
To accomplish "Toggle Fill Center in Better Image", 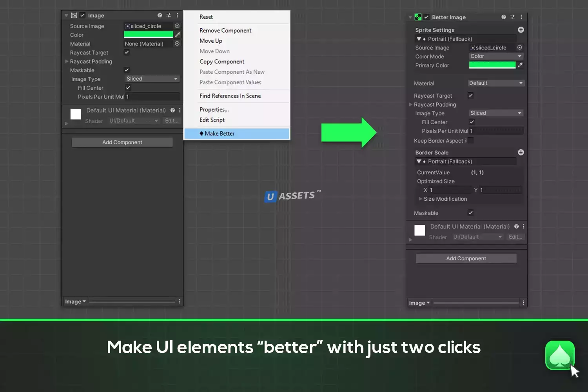I will coord(472,122).
